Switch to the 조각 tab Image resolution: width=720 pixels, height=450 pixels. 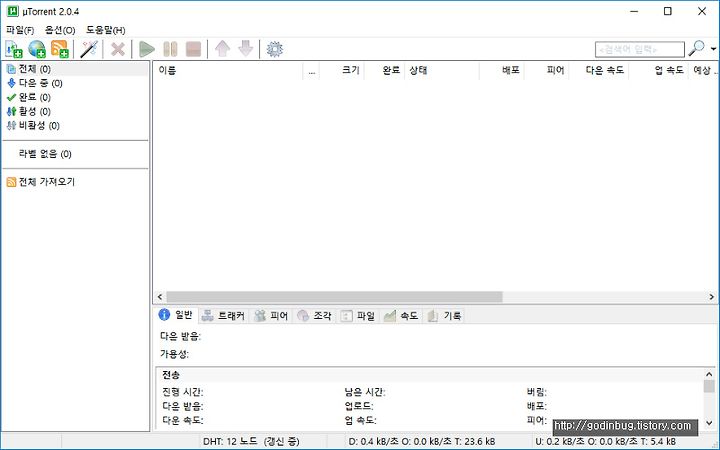pos(315,316)
